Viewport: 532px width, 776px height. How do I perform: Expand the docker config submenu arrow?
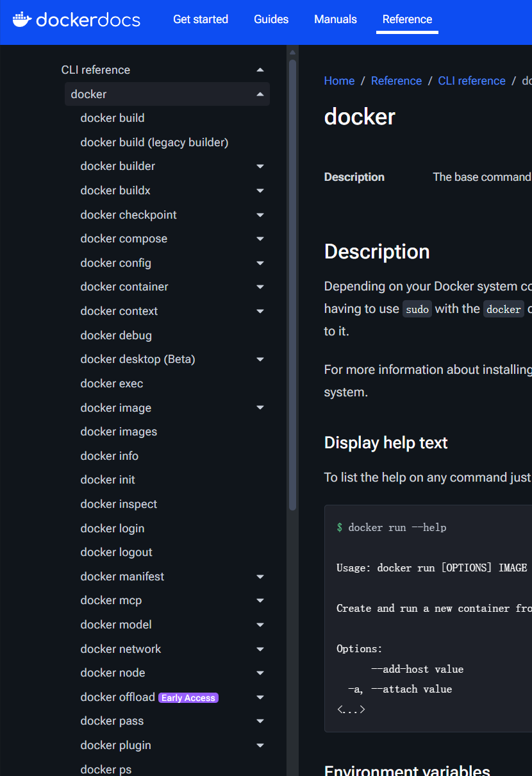(x=260, y=263)
